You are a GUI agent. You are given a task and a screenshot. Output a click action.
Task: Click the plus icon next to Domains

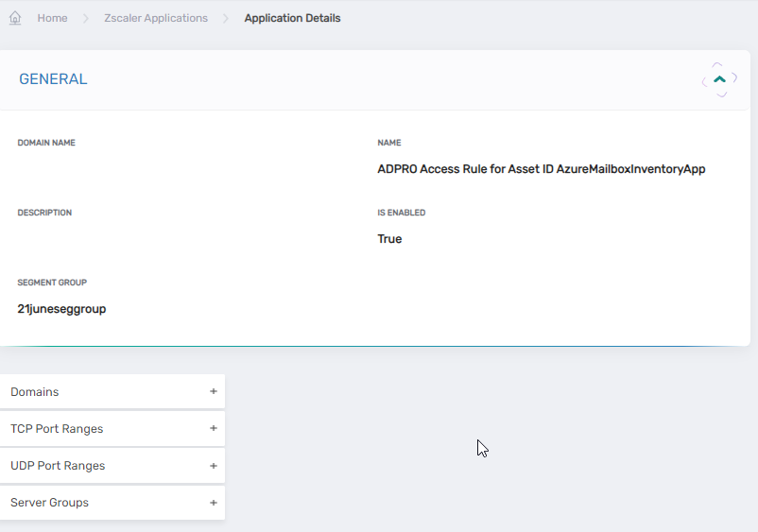click(214, 391)
